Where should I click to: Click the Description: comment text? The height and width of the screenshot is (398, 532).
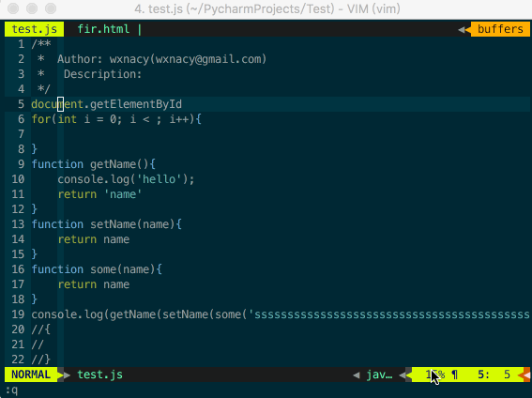click(103, 74)
